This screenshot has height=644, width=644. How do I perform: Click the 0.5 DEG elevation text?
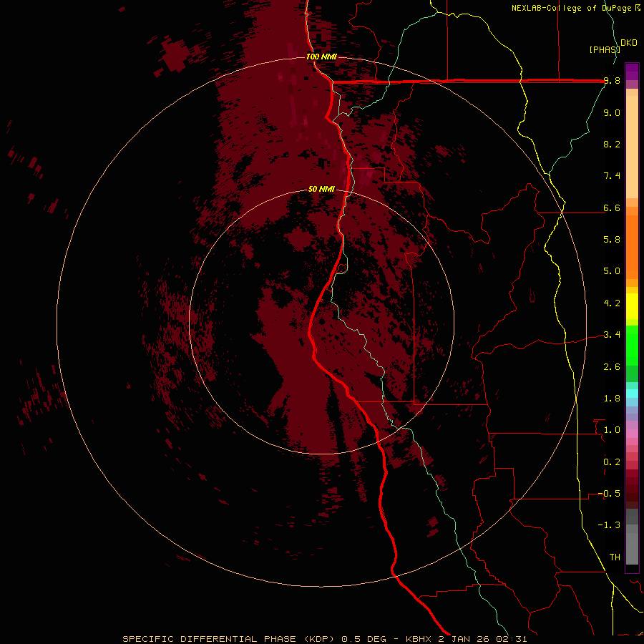(x=364, y=639)
